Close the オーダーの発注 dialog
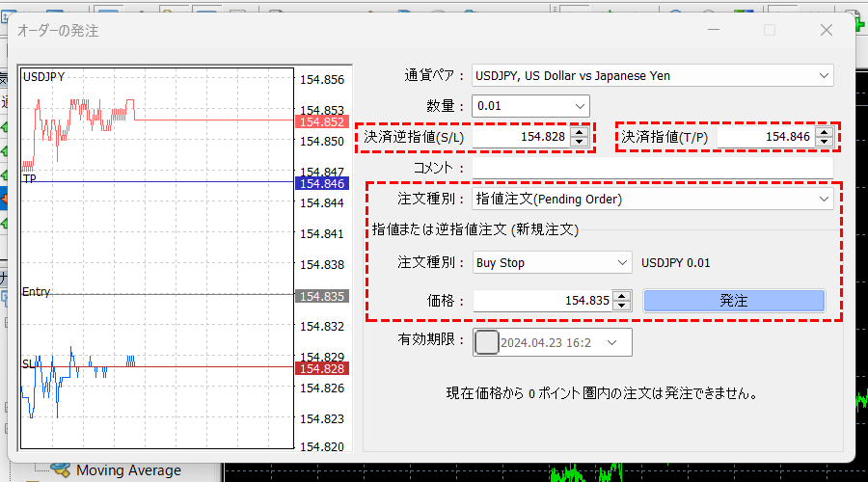Screen dimensions: 868x482 [827, 30]
